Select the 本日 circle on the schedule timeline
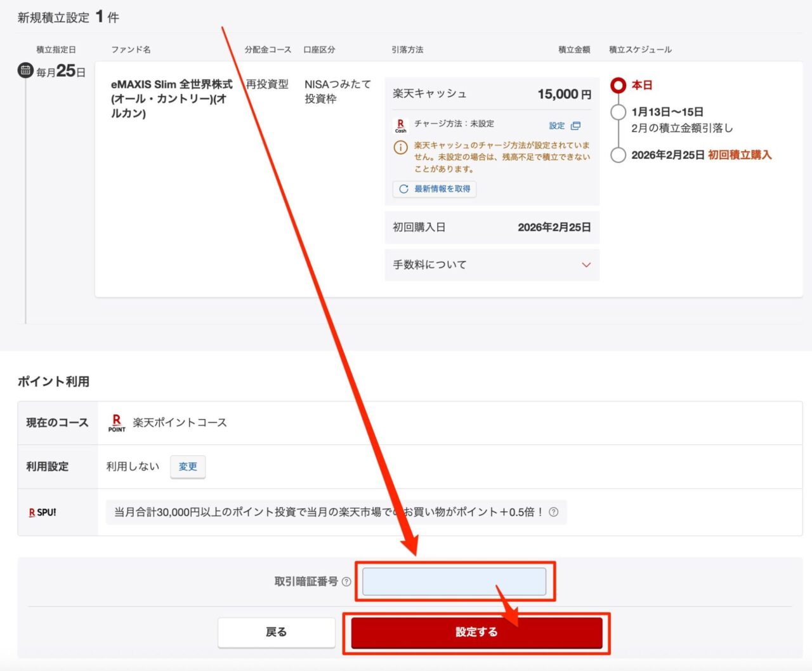 (619, 85)
